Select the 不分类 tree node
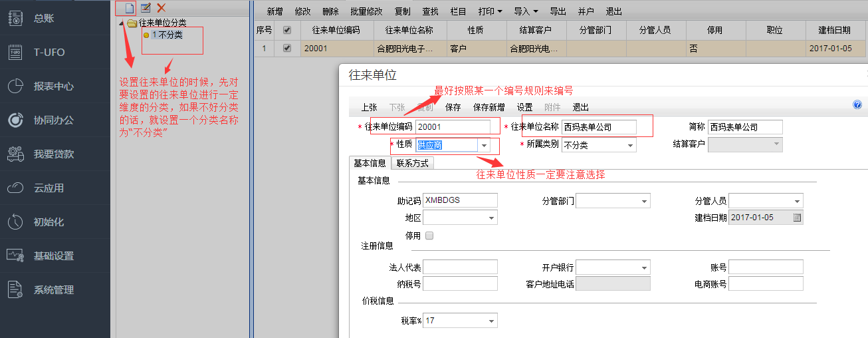The image size is (868, 338). (x=170, y=35)
